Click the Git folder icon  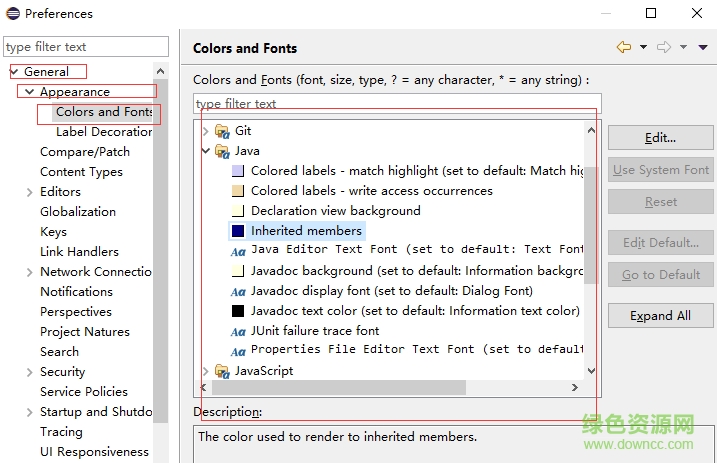pyautogui.click(x=222, y=131)
